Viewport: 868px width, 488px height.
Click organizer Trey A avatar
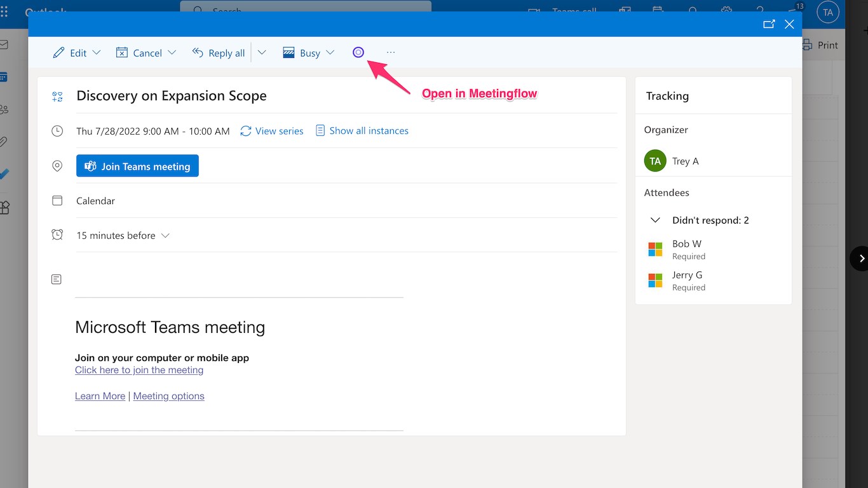point(655,161)
